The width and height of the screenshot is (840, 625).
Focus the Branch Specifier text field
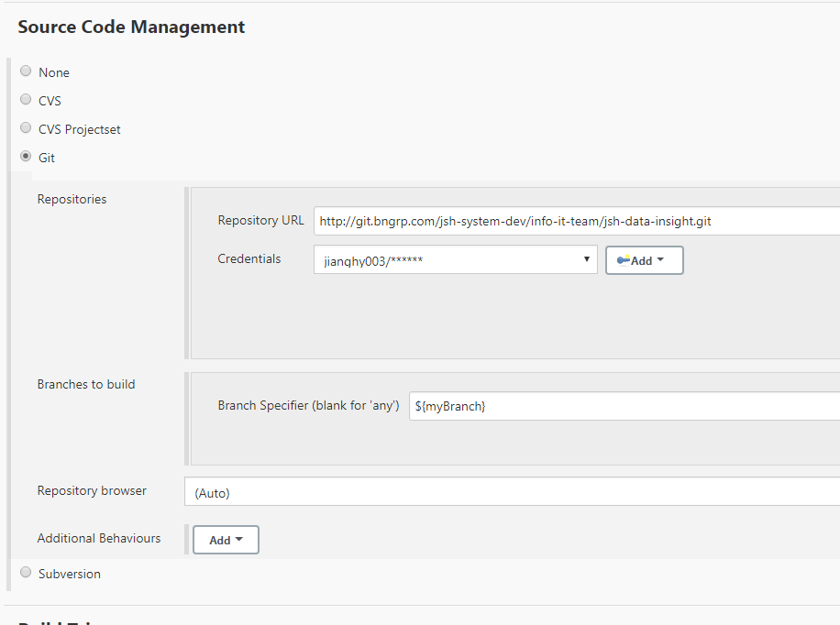624,406
